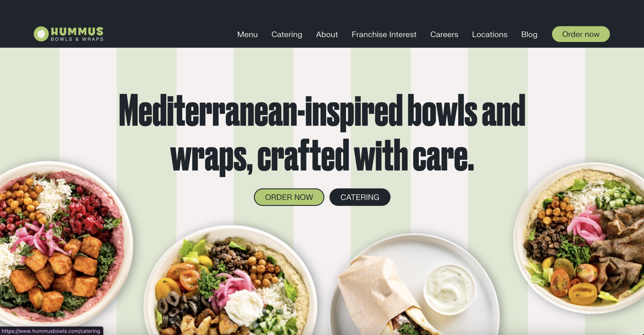Click the status bar URL preview

tap(51, 331)
